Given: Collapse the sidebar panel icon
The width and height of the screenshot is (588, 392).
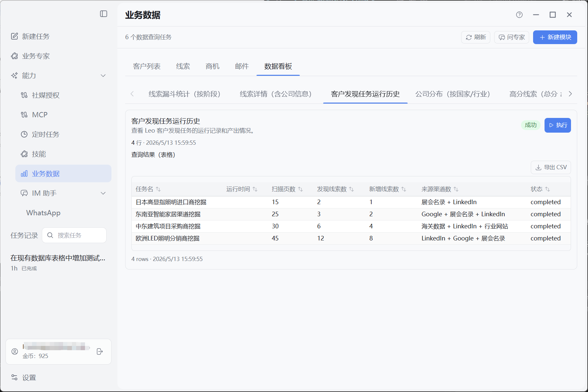Looking at the screenshot, I should click(x=104, y=14).
